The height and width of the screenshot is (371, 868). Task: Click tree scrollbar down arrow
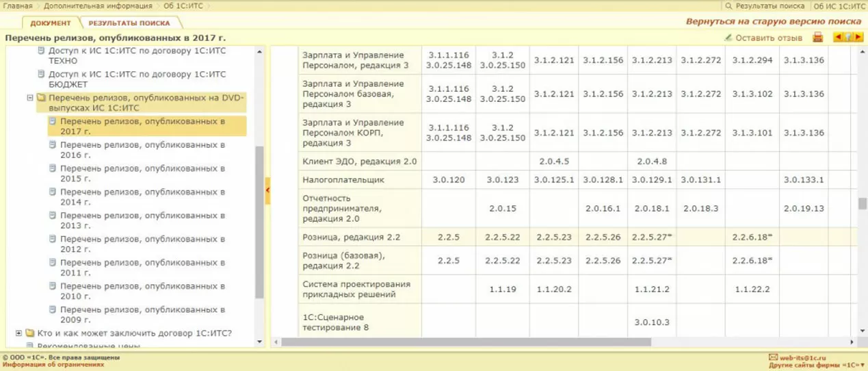click(259, 342)
